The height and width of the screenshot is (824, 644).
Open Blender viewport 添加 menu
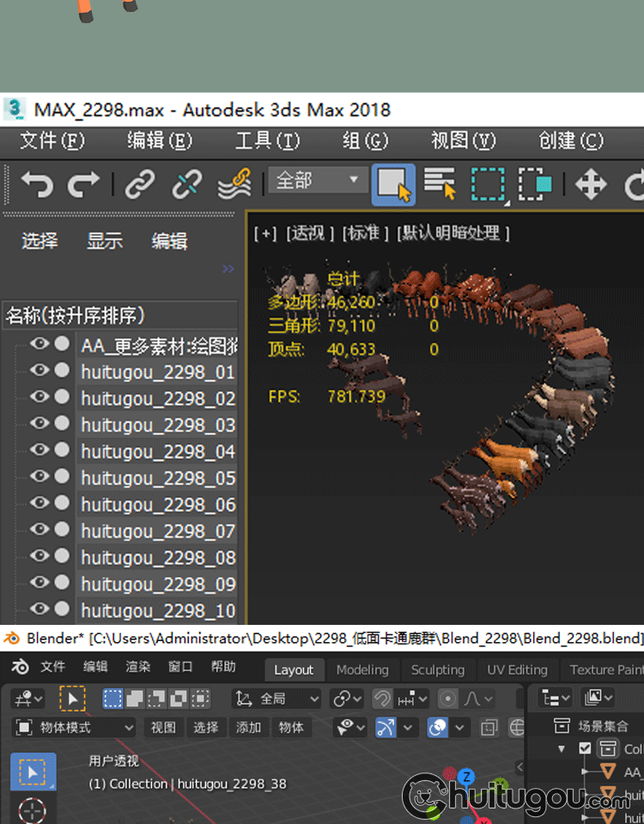click(x=249, y=728)
